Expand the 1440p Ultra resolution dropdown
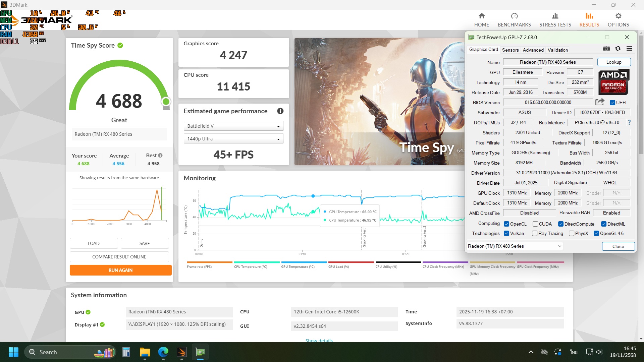644x362 pixels. [233, 139]
